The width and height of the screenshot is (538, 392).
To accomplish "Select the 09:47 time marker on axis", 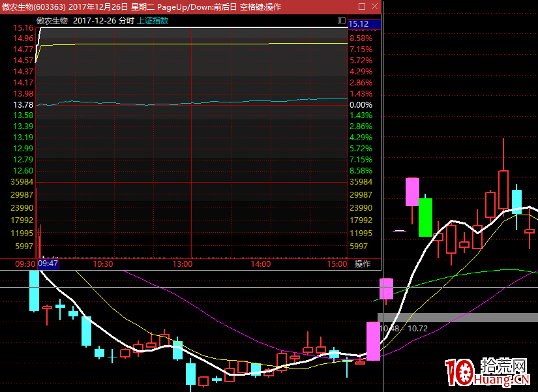I will pos(48,264).
